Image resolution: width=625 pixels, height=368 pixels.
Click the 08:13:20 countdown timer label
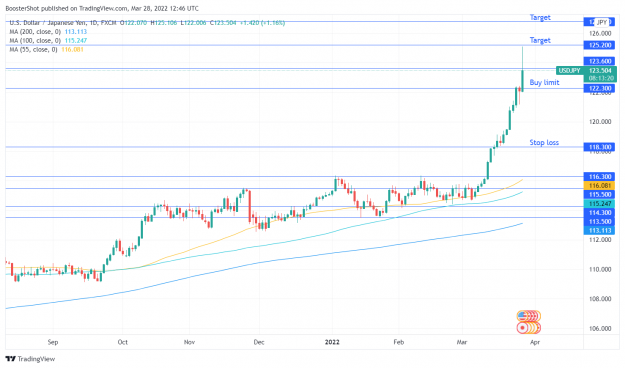click(601, 78)
